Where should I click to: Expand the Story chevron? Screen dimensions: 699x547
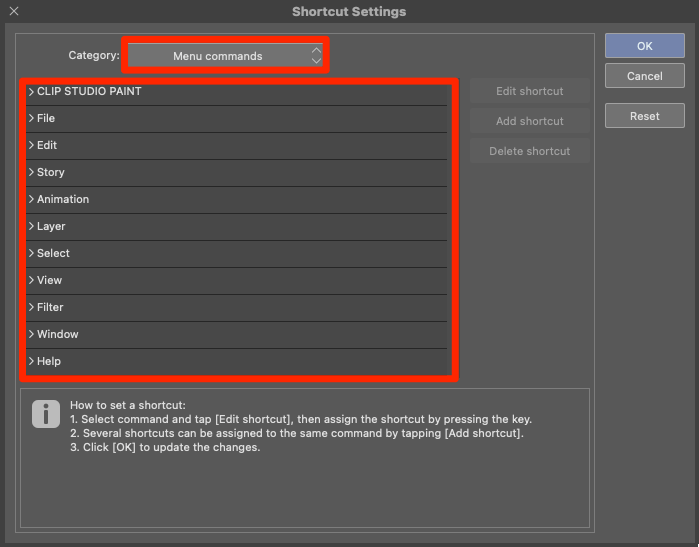(x=31, y=172)
